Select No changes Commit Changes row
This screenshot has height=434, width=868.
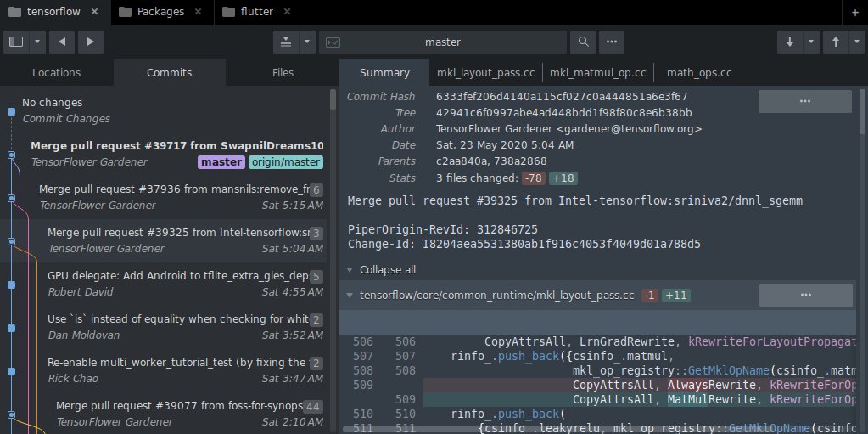click(x=165, y=110)
